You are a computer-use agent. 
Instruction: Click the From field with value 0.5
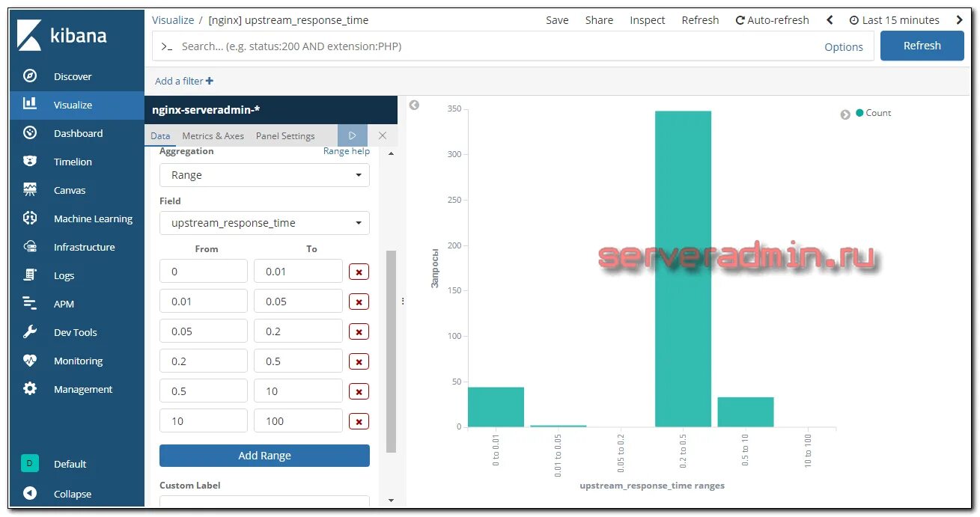pyautogui.click(x=204, y=391)
